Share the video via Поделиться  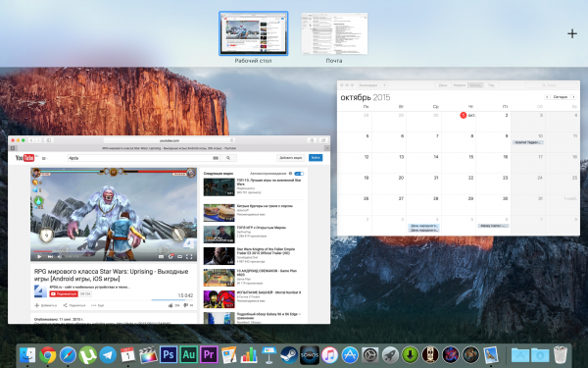(74, 305)
